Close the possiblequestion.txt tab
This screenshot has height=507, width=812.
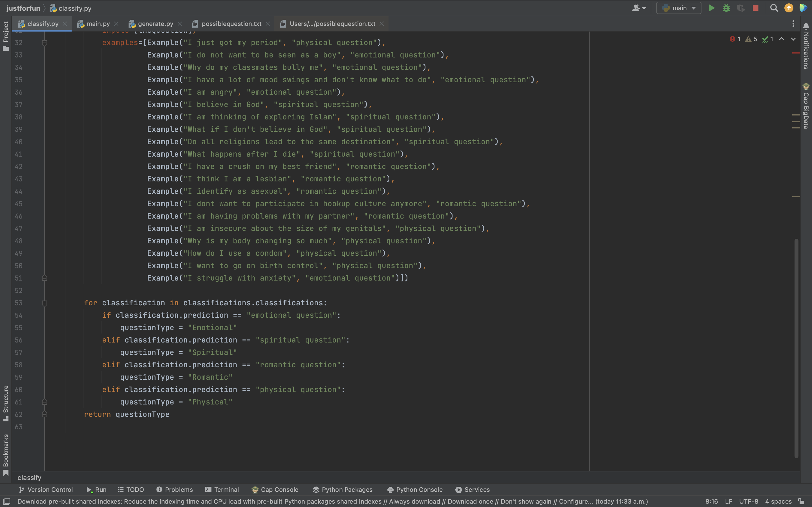pyautogui.click(x=268, y=24)
